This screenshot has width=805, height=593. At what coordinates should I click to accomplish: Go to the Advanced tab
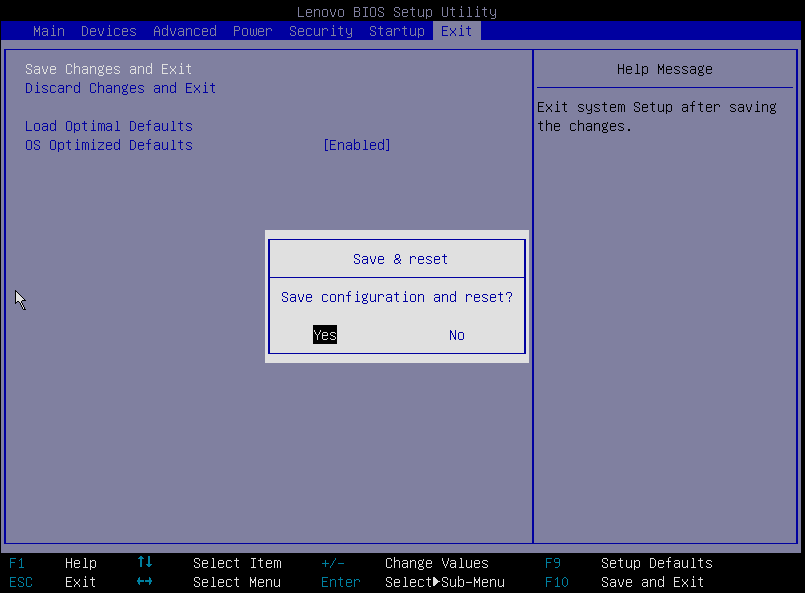(185, 31)
